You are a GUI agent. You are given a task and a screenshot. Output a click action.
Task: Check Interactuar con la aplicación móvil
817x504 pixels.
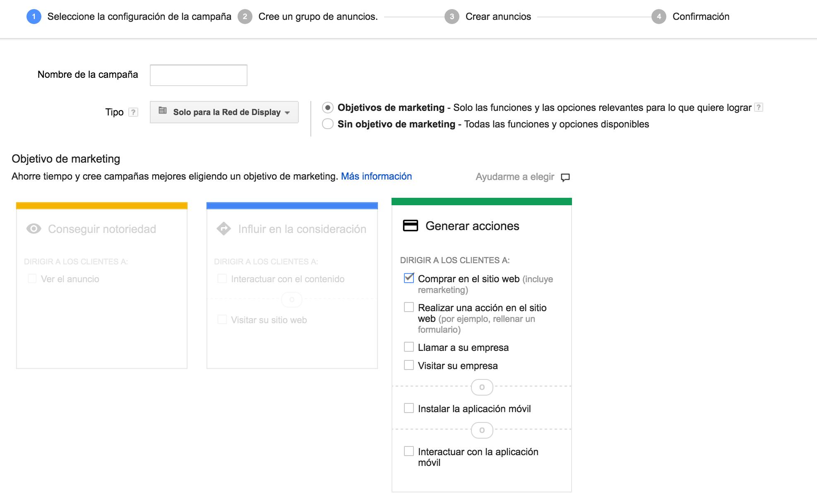click(x=409, y=451)
